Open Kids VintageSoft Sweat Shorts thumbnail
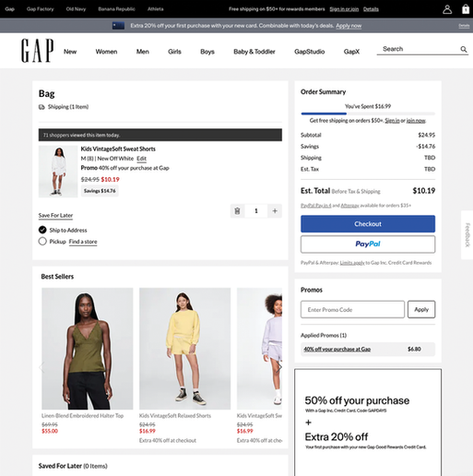This screenshot has width=473, height=476. click(x=58, y=172)
